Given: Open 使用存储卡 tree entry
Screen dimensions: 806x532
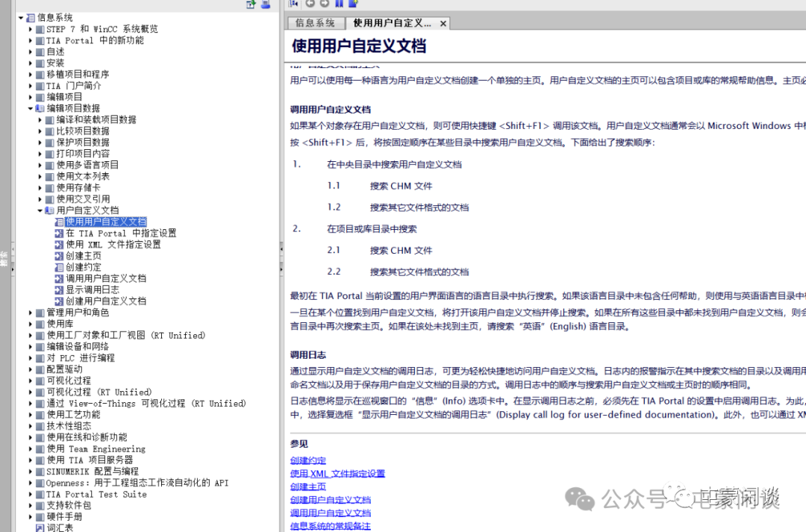Looking at the screenshot, I should [78, 187].
